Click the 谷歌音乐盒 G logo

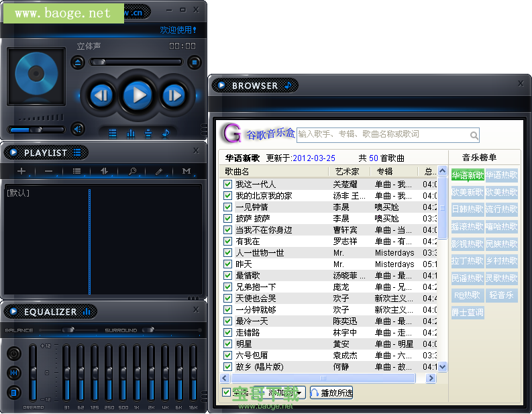231,133
